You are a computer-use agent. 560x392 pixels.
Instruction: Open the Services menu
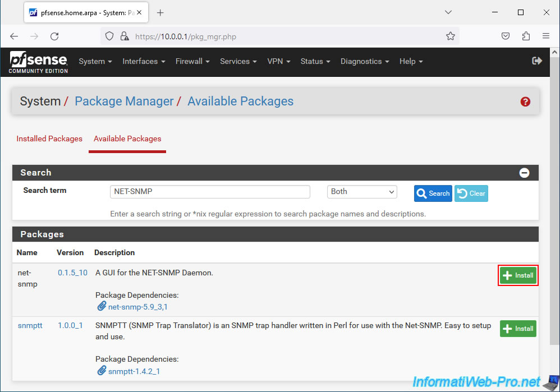point(238,61)
